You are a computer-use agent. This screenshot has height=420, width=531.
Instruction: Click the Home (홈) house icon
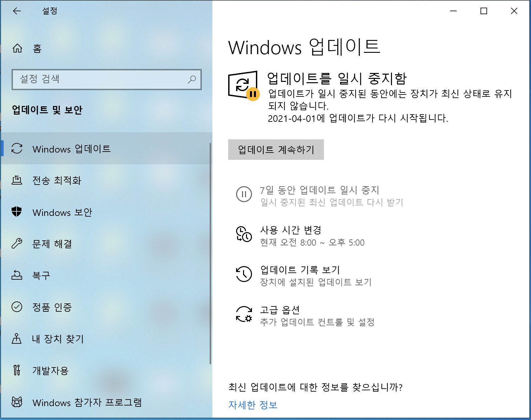18,49
